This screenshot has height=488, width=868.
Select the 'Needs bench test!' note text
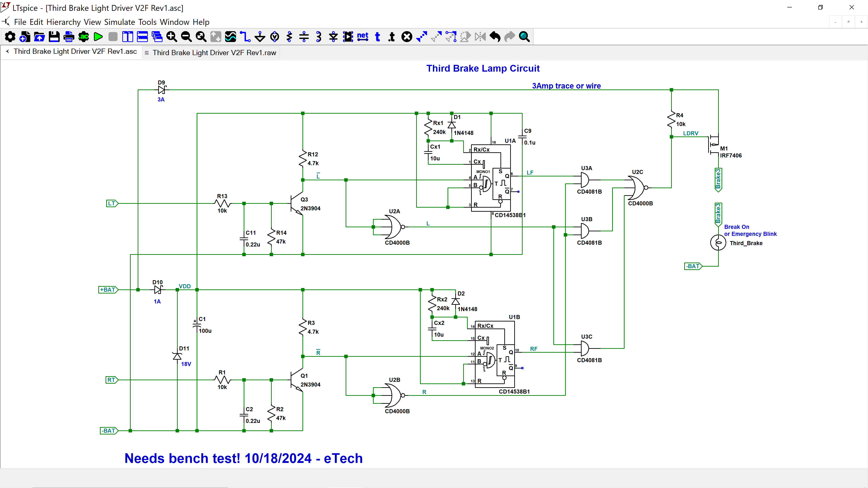point(244,458)
